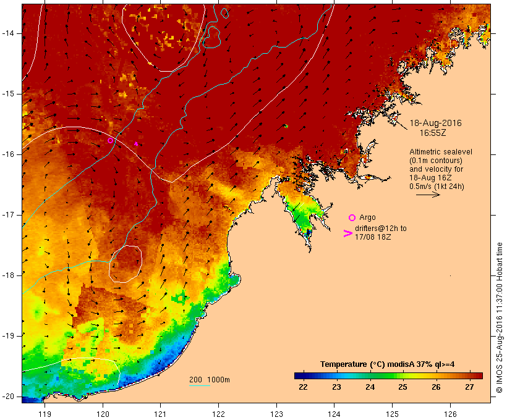Click longitude axis label 119
The width and height of the screenshot is (507, 420).
[45, 414]
